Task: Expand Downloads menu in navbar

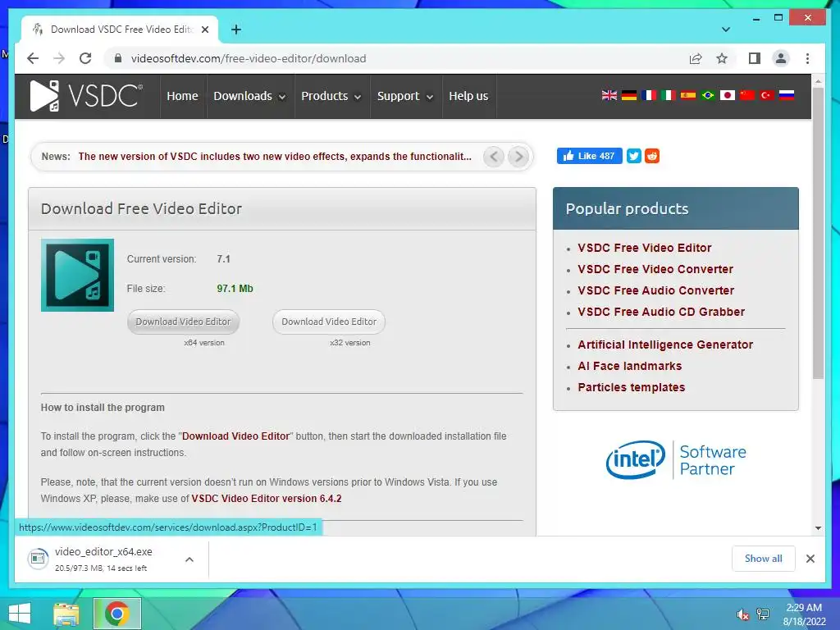Action: (249, 96)
